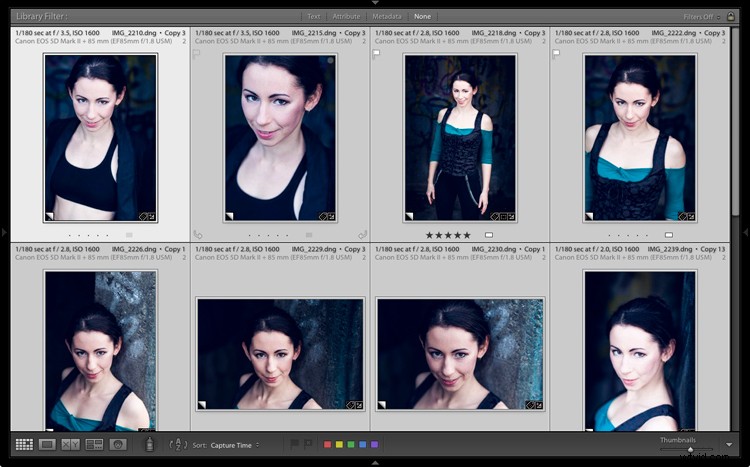Expand left panel arrow
The image size is (750, 467).
coord(4,233)
